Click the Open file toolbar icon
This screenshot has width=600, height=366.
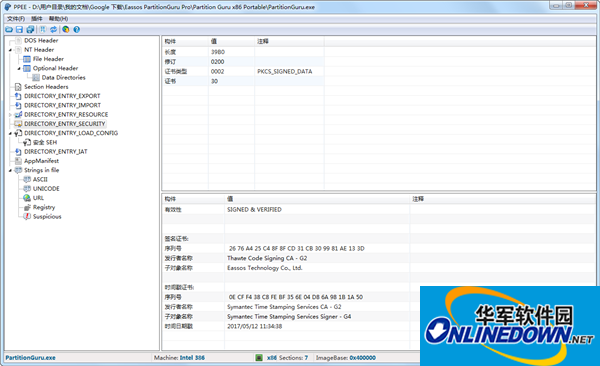click(x=9, y=29)
